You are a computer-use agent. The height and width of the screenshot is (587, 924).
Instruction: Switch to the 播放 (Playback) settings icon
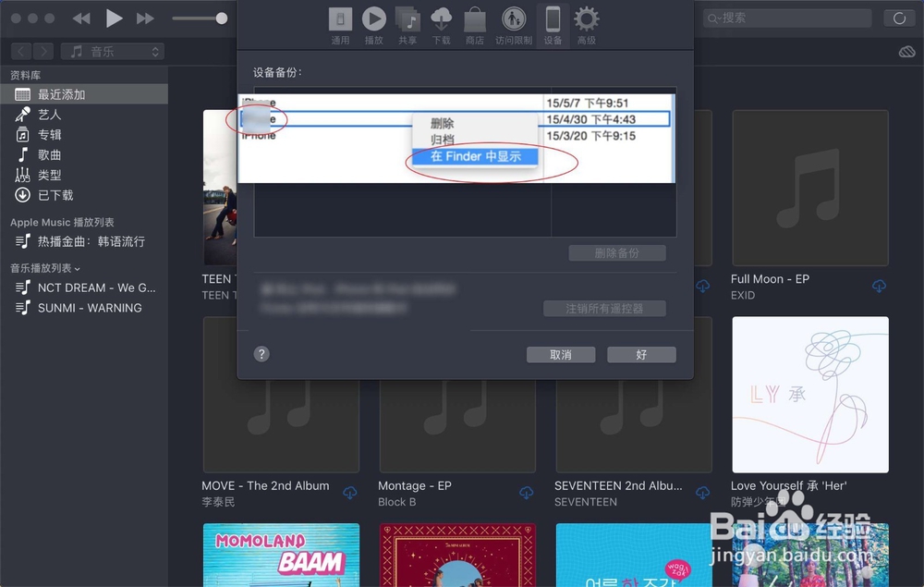(x=374, y=20)
